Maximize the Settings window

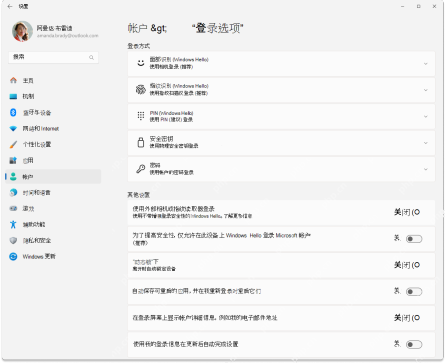(x=419, y=6)
